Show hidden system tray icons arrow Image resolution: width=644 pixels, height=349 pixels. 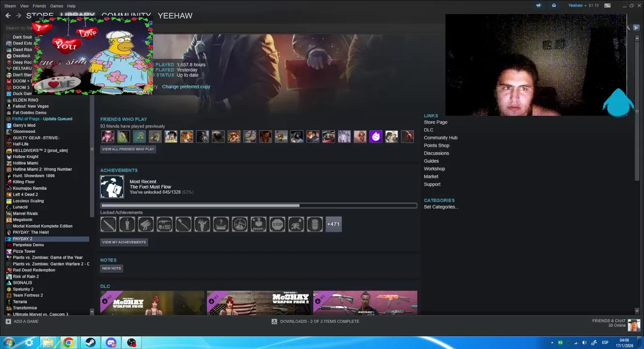point(552,343)
